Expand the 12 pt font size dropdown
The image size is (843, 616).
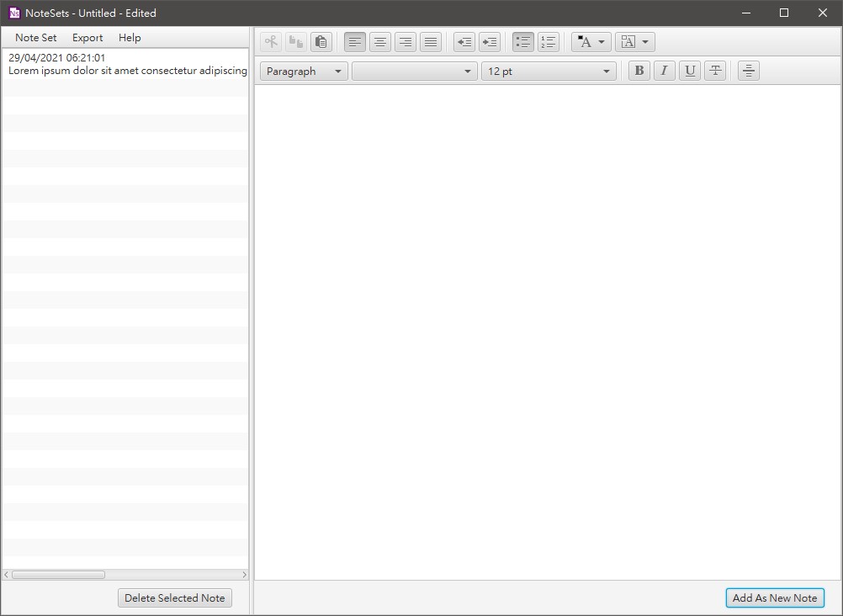(x=549, y=72)
